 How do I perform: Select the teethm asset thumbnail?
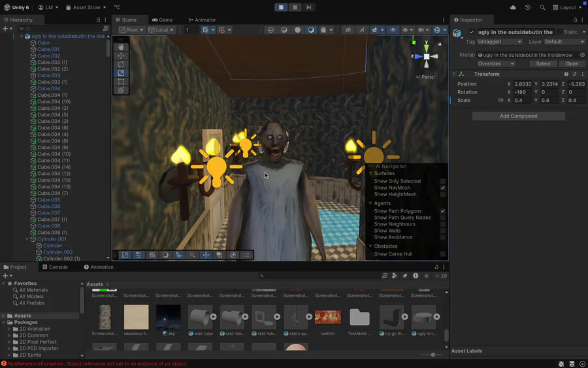click(327, 318)
